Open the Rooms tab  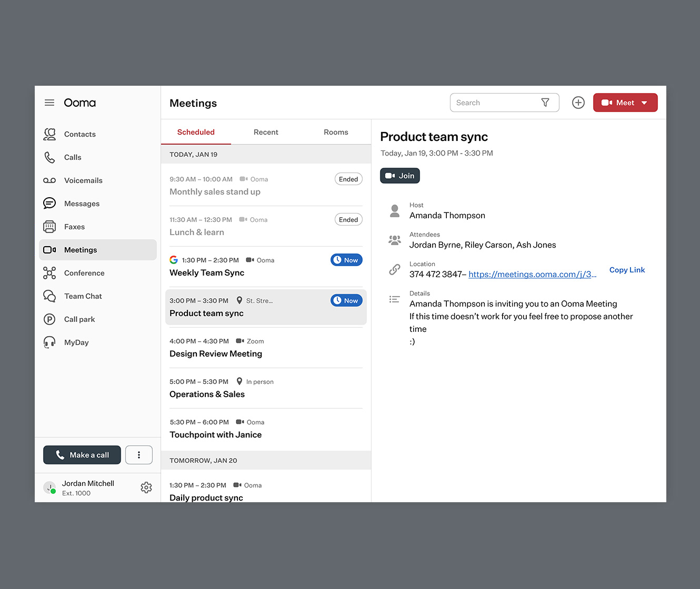tap(336, 132)
